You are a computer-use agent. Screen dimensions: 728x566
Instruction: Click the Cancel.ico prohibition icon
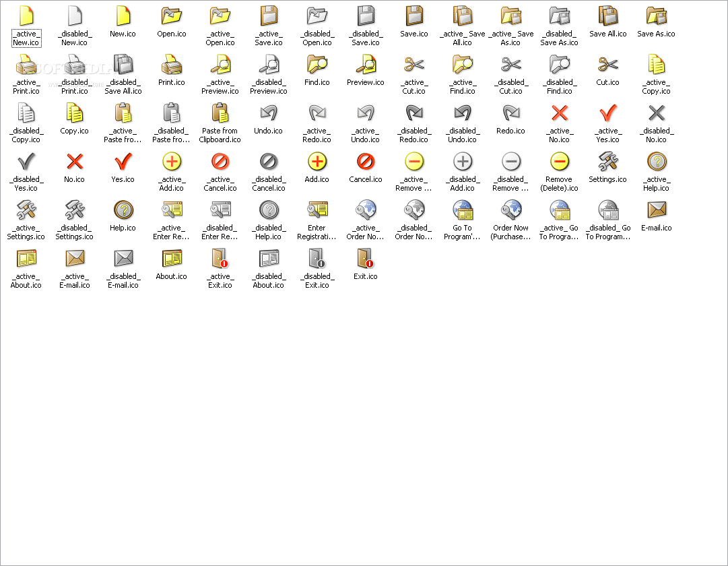(366, 161)
